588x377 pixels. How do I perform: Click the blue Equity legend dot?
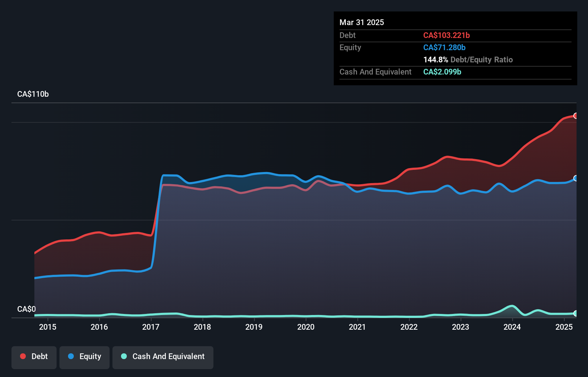point(71,356)
